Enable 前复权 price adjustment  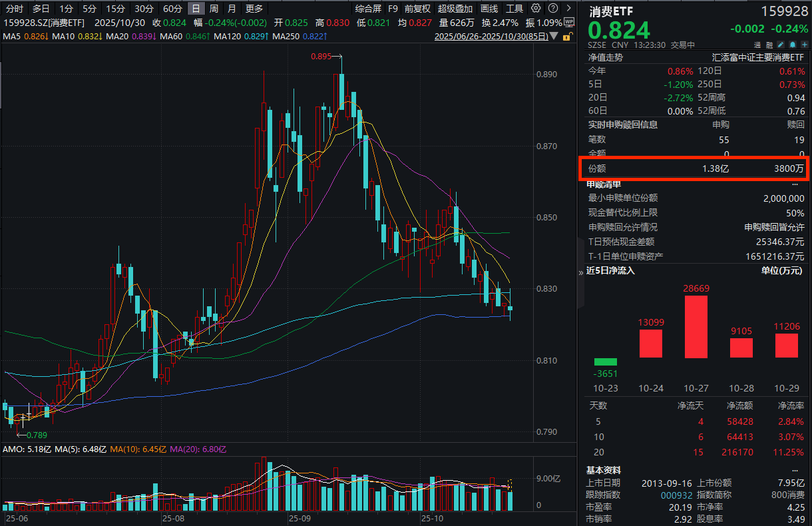pyautogui.click(x=417, y=9)
